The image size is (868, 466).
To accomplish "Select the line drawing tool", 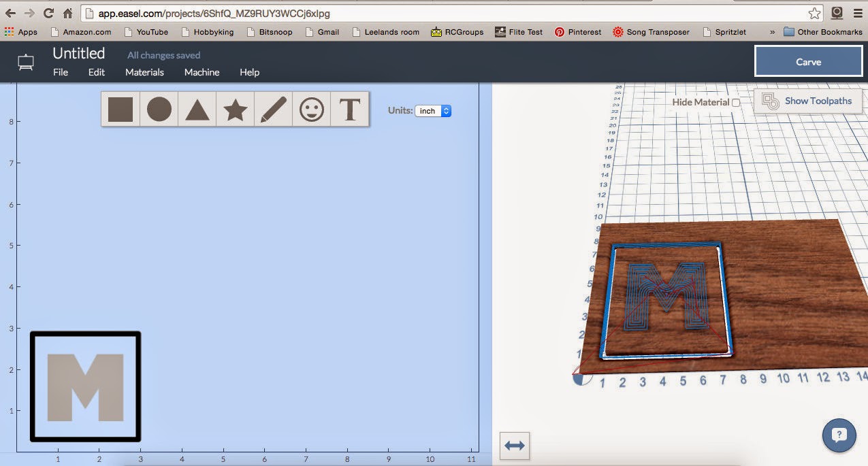I will point(273,109).
